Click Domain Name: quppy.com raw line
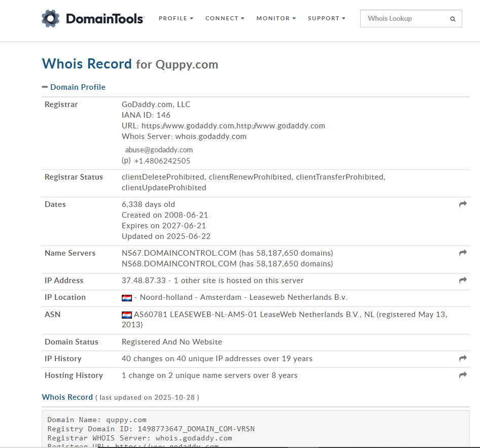Viewport: 480px width, 448px height. pyautogui.click(x=97, y=420)
